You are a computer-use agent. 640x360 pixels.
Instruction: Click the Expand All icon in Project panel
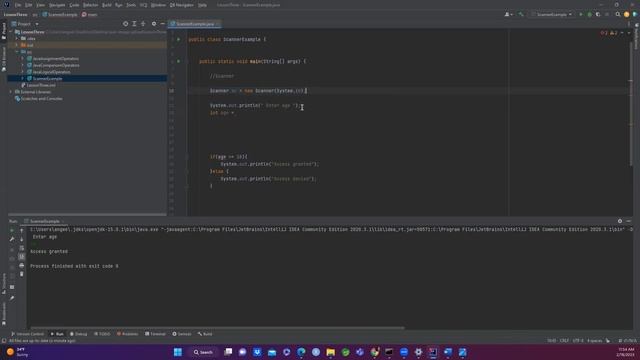[134, 24]
